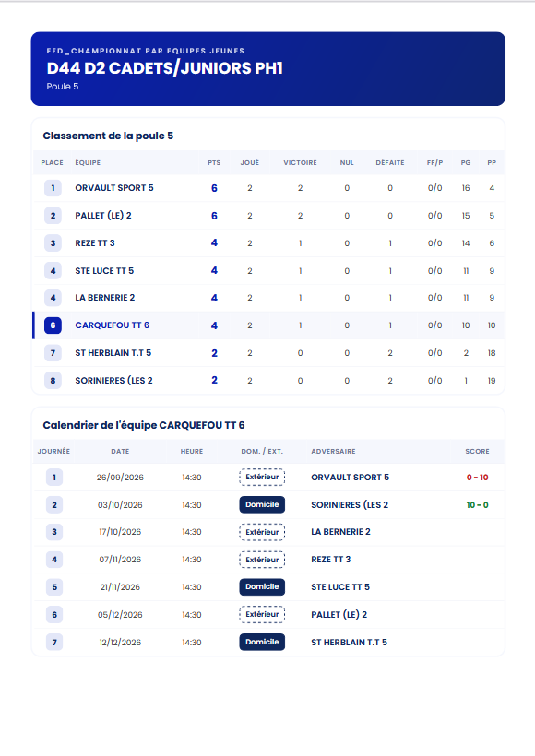Click the PTS column header
The image size is (535, 756).
point(214,163)
